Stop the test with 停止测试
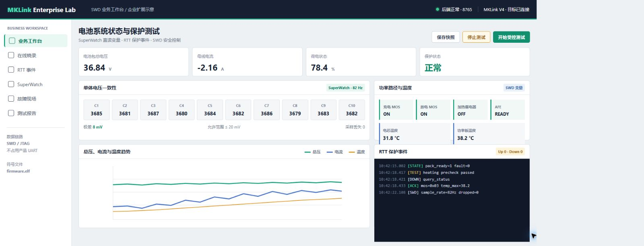The width and height of the screenshot is (644, 246). click(x=476, y=37)
